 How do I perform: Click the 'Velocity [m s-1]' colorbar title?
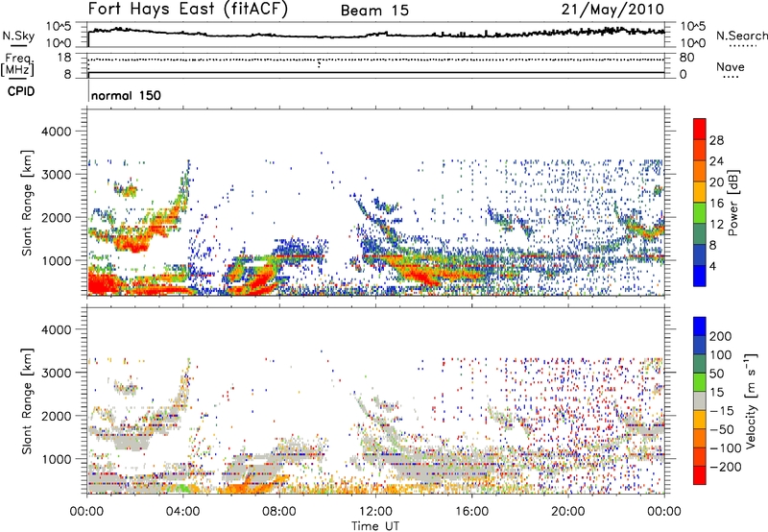click(x=751, y=400)
